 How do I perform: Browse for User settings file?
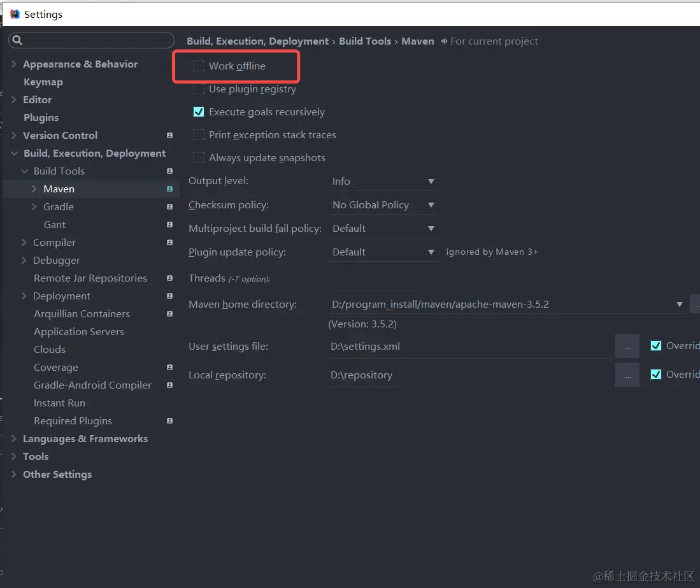click(x=627, y=346)
